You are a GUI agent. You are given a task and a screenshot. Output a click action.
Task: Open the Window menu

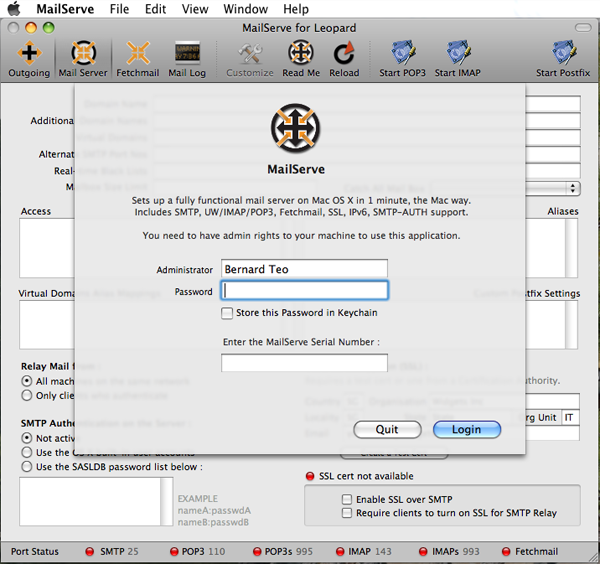[245, 9]
